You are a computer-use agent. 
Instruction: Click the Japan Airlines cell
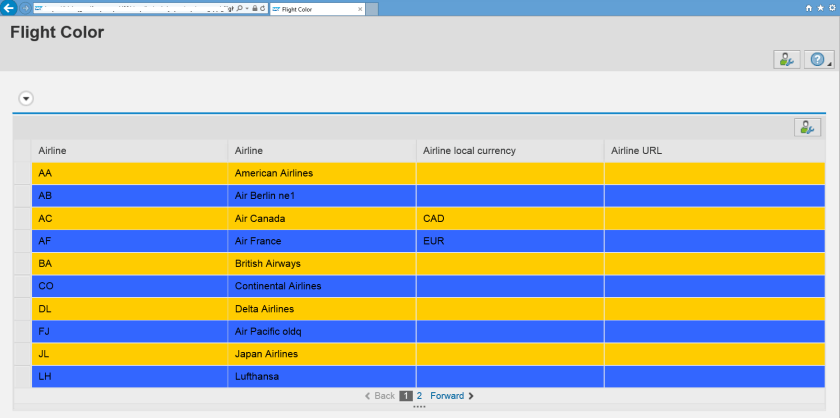[x=322, y=354]
